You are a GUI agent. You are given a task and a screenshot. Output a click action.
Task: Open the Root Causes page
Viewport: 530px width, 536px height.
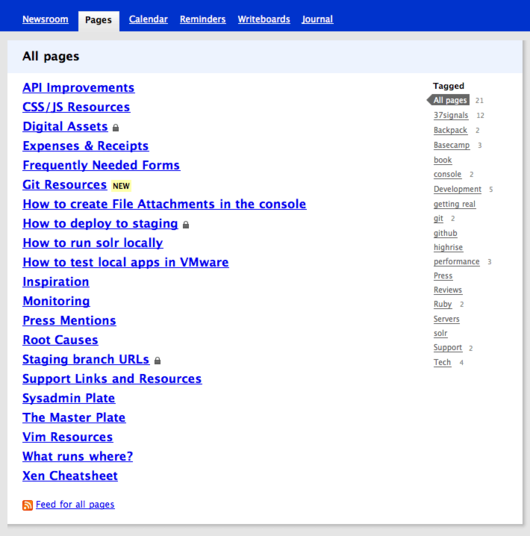pos(60,340)
